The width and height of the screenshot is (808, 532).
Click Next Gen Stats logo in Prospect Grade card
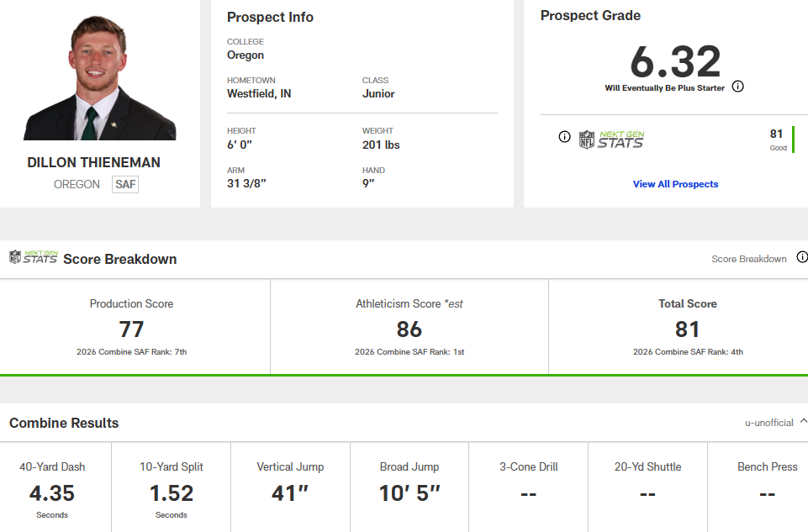[611, 139]
